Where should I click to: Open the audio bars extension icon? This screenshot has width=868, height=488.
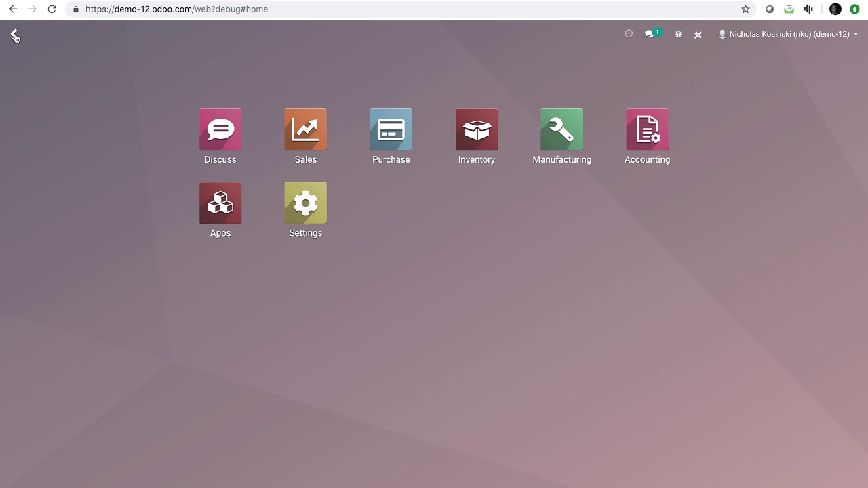click(808, 9)
